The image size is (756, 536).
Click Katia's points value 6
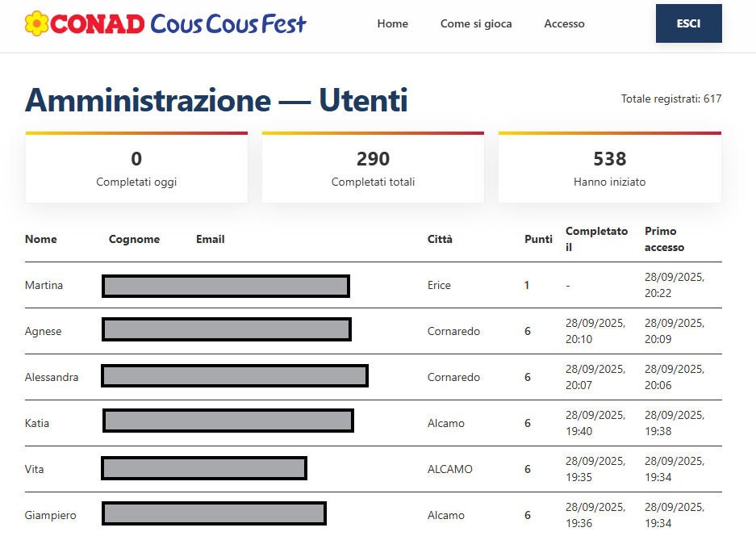(528, 423)
